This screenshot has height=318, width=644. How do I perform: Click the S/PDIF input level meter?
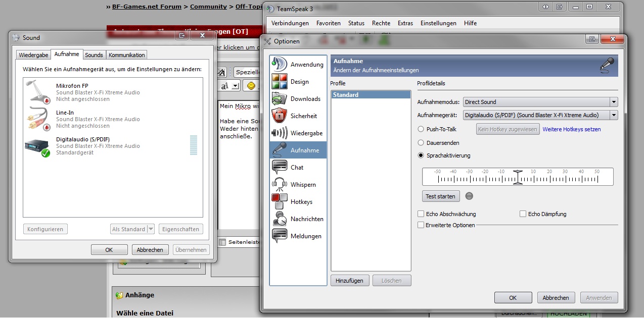coord(194,145)
